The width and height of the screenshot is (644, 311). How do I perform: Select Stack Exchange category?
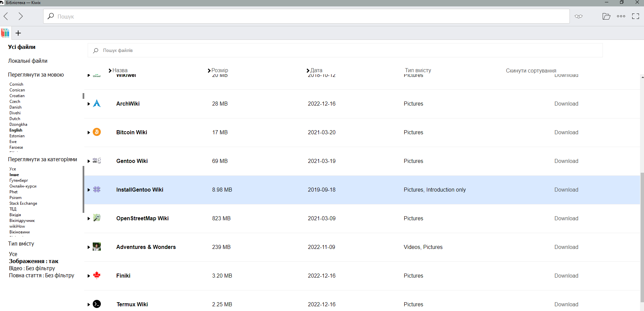(x=23, y=203)
